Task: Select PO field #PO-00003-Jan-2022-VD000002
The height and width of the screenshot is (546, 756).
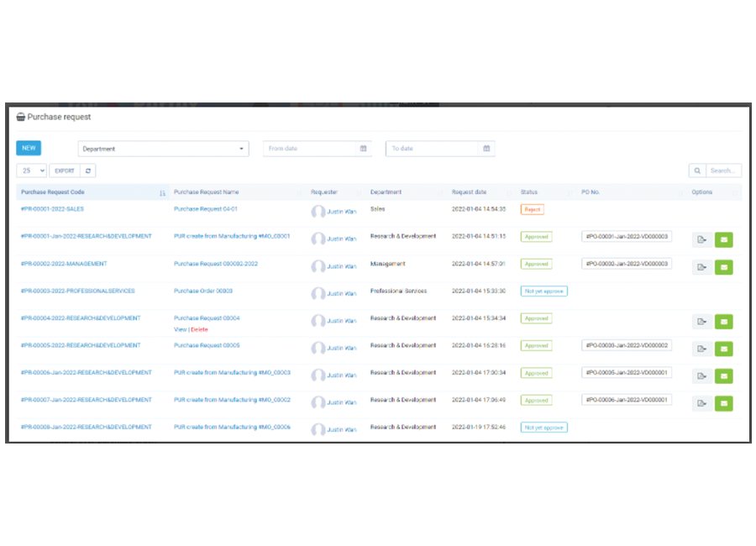Action: (x=626, y=345)
